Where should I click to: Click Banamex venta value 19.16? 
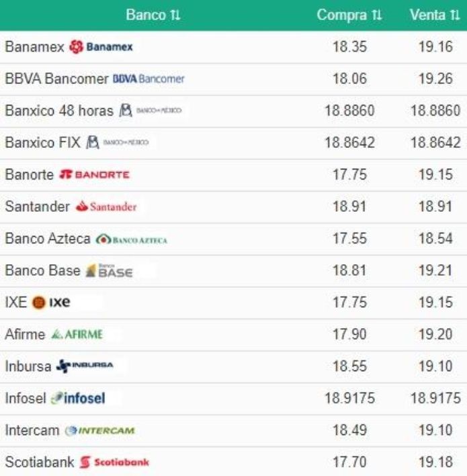point(435,47)
